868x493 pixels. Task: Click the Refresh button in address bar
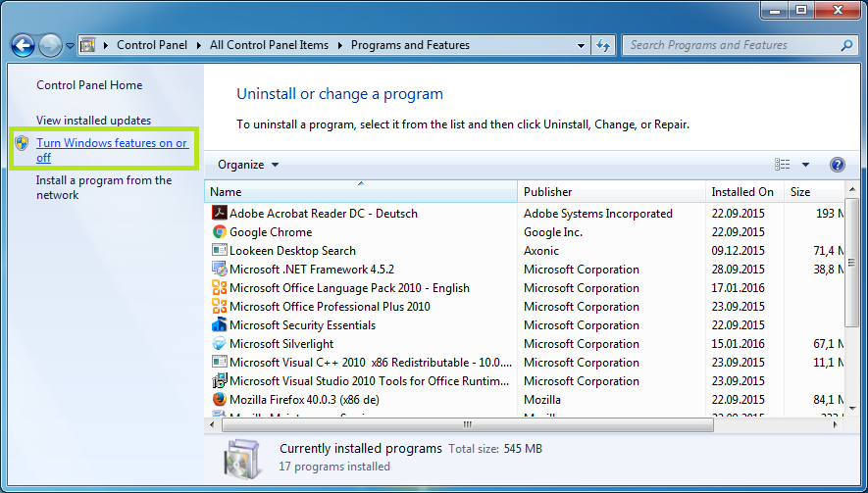click(x=603, y=46)
